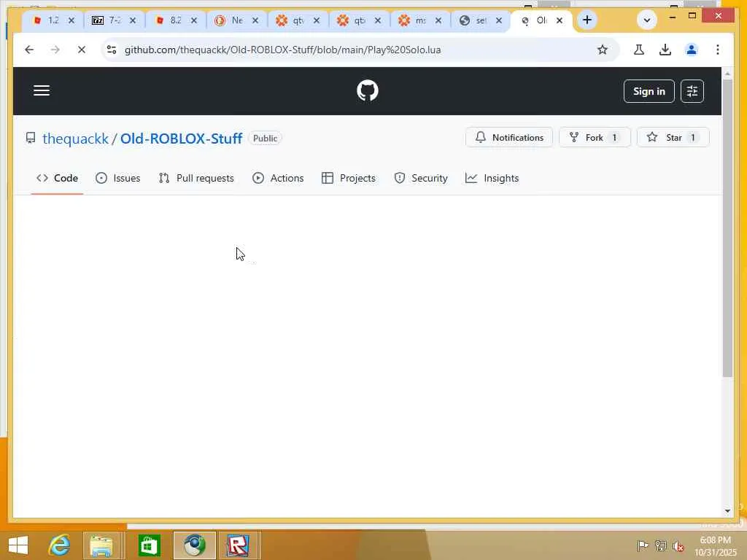Open a new browser tab
The image size is (747, 560).
point(587,20)
